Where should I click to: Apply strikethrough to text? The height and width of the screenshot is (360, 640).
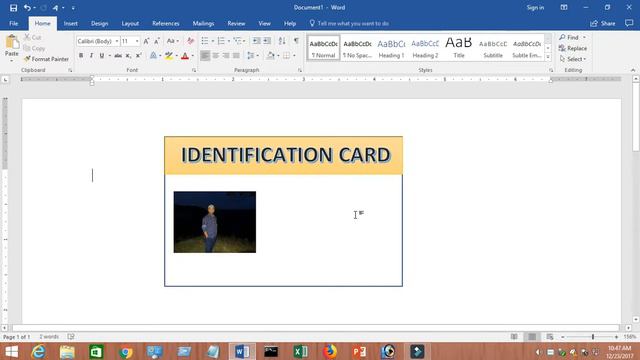pos(118,56)
